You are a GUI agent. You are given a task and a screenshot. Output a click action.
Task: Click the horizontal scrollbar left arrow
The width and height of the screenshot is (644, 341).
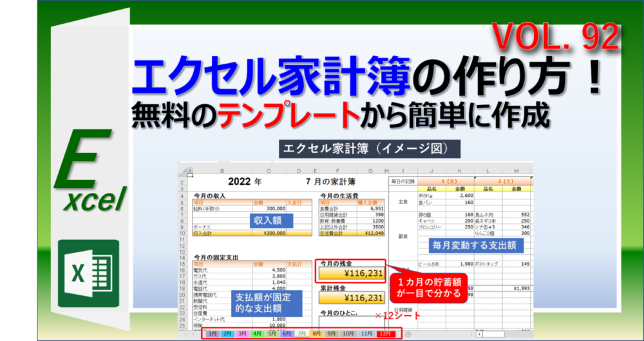tap(479, 333)
